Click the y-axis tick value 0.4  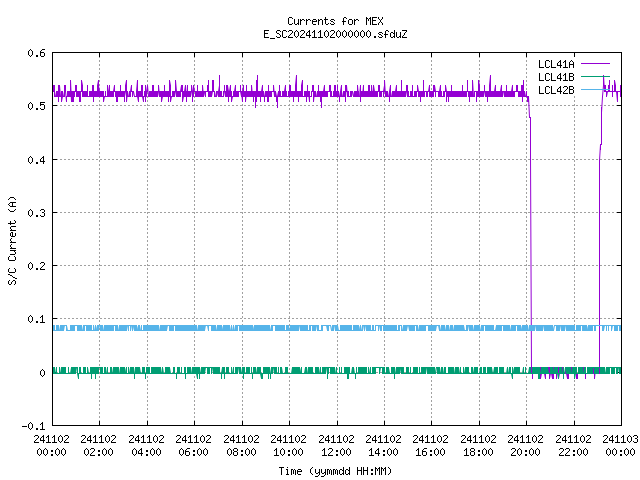coord(36,160)
